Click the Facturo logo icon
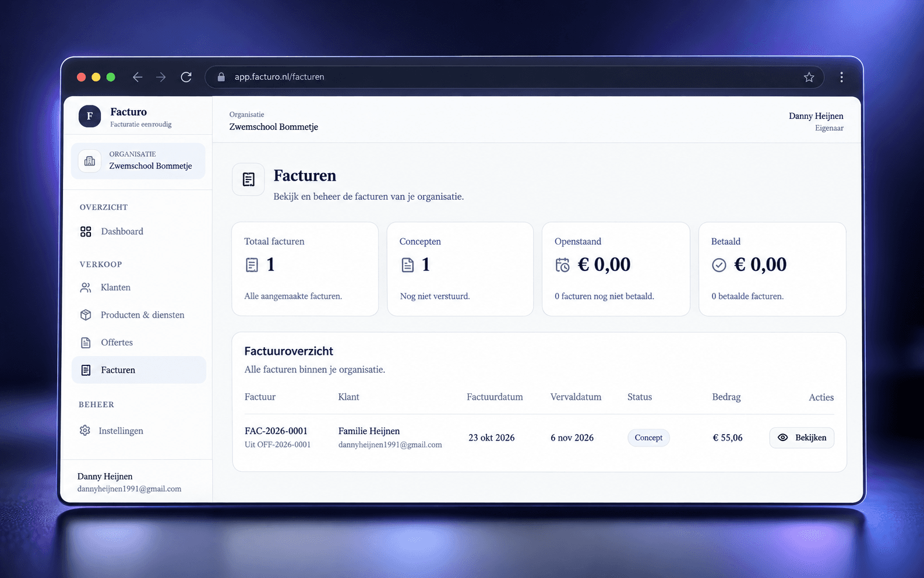 pyautogui.click(x=90, y=116)
